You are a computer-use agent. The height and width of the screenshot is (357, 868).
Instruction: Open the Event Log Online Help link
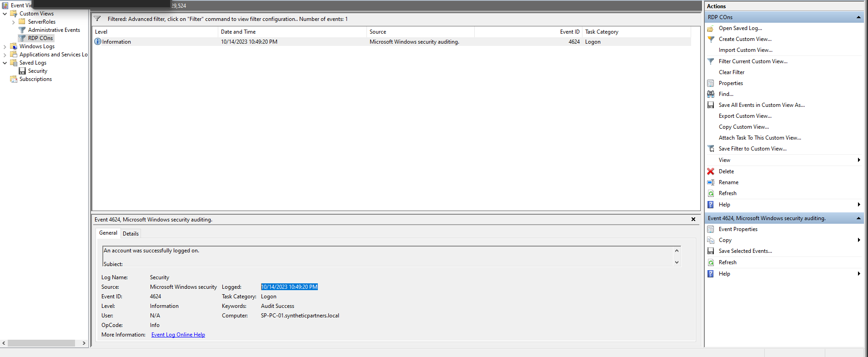click(178, 335)
